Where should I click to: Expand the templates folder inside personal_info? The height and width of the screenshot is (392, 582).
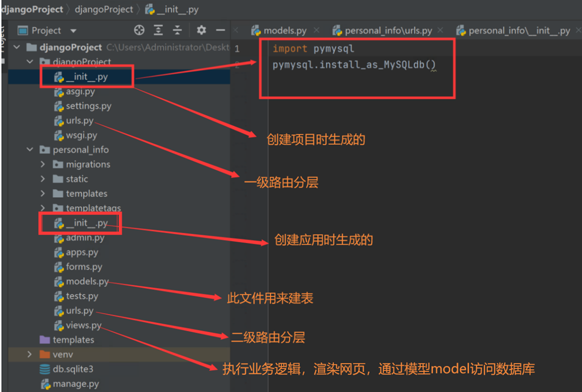[43, 193]
